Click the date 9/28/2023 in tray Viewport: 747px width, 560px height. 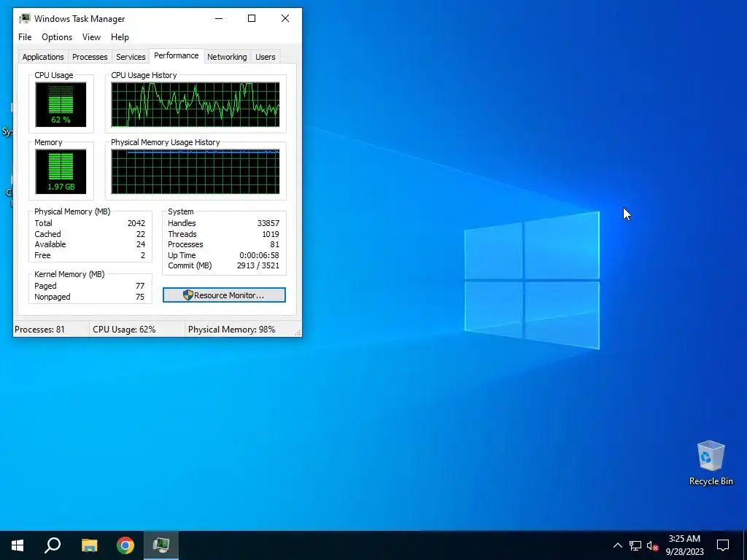(684, 552)
